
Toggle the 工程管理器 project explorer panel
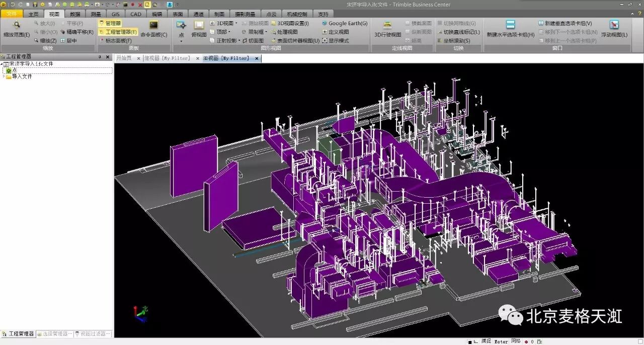point(118,32)
